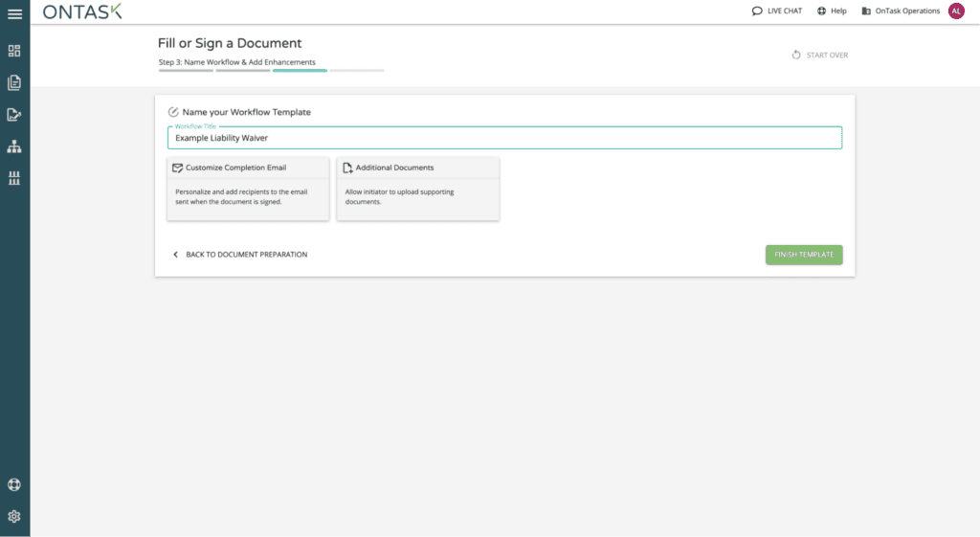This screenshot has height=537, width=980.
Task: Click the first progress step bar
Action: point(186,71)
